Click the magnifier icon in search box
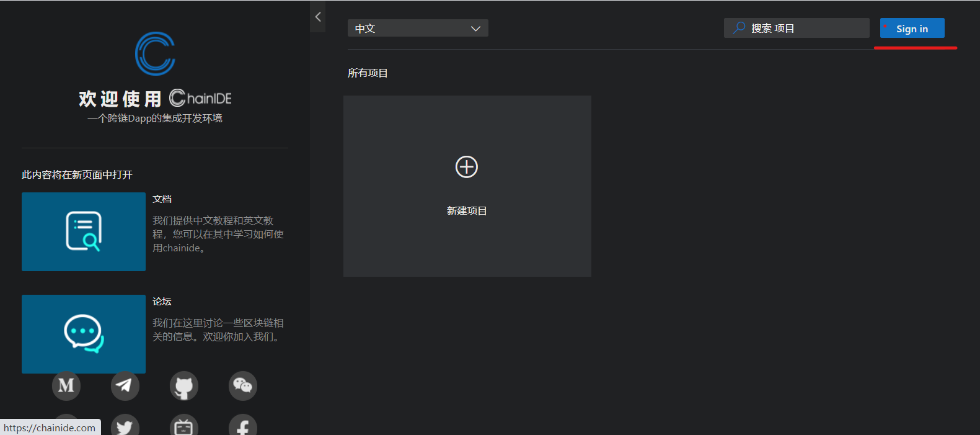Image resolution: width=980 pixels, height=435 pixels. tap(739, 28)
